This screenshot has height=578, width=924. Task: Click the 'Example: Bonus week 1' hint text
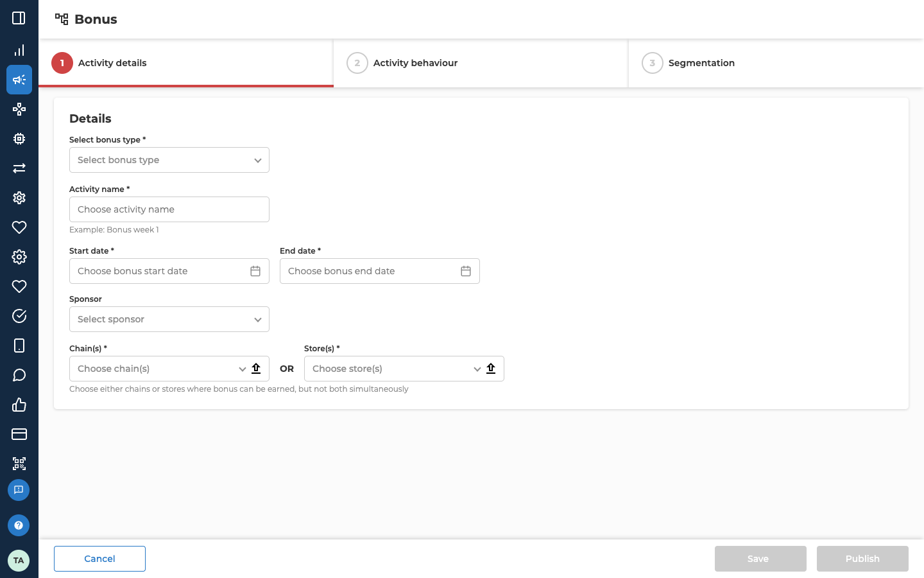click(114, 230)
